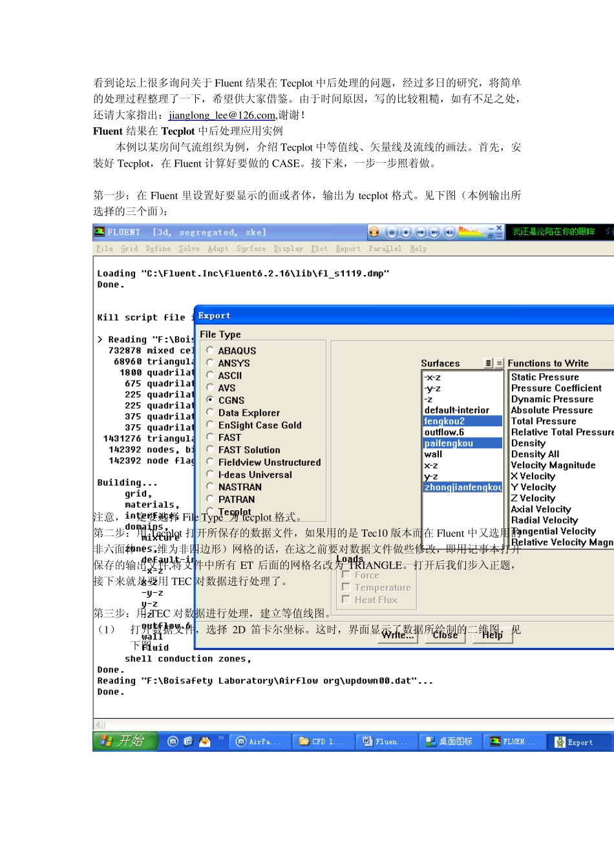This screenshot has height=868, width=614.
Task: Open the File menu in FLUENT
Action: coord(104,249)
